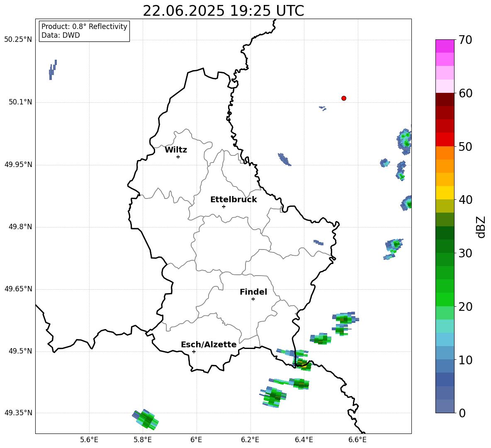Click the 30 colorbar tick label

(x=465, y=253)
